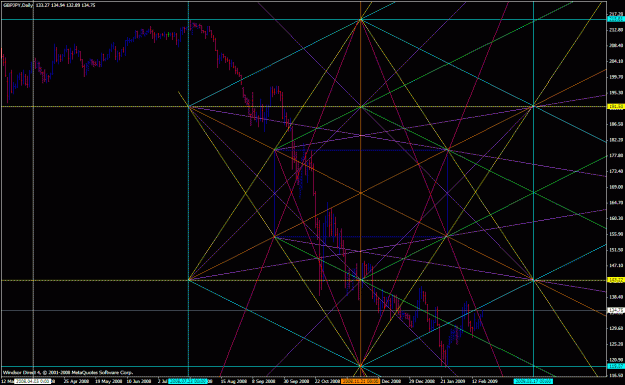The image size is (625, 385).
Task: Click the 182.20 price axis label
Action: pyautogui.click(x=616, y=140)
